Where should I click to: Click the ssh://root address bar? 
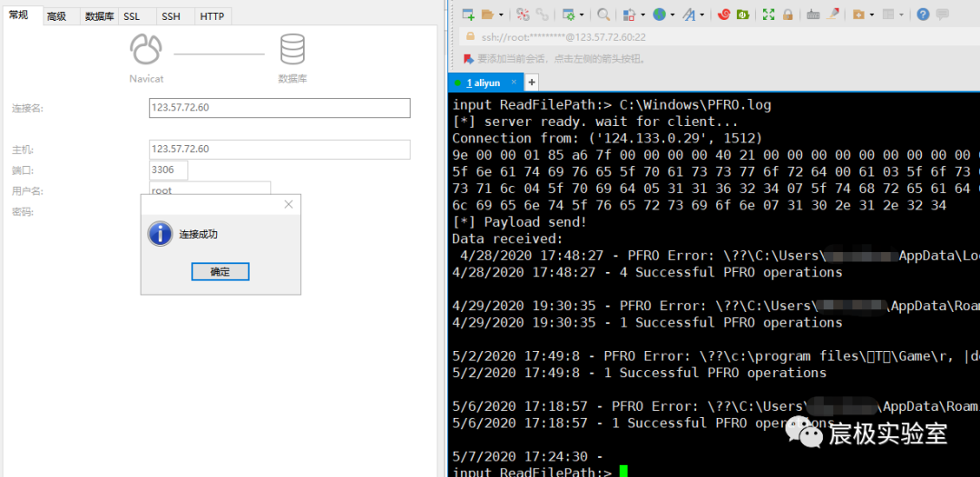tap(719, 37)
